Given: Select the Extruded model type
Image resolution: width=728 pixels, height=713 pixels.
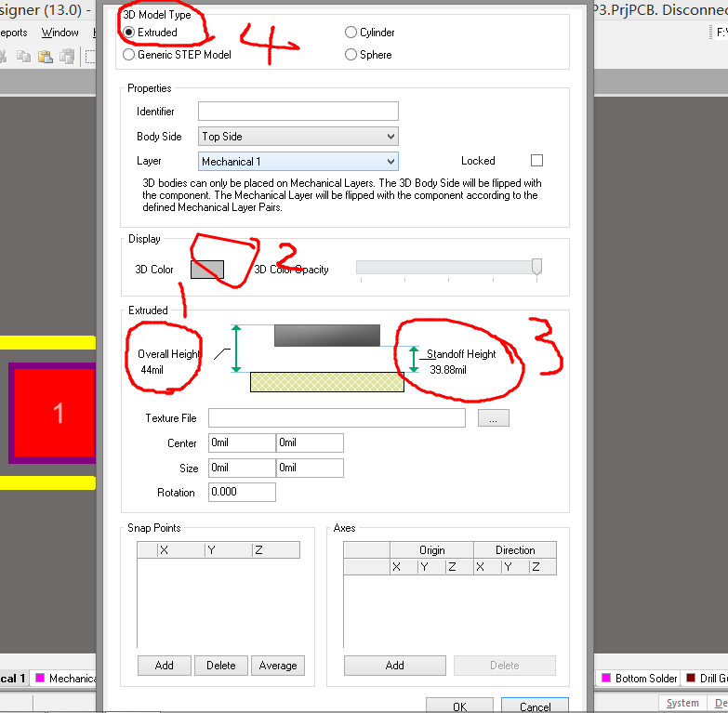Looking at the screenshot, I should point(129,33).
